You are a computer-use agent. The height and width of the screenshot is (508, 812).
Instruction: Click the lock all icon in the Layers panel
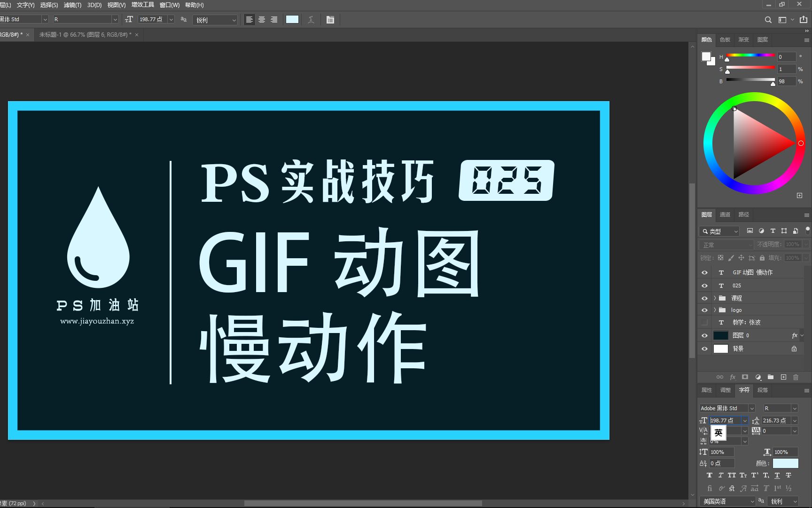(x=762, y=258)
